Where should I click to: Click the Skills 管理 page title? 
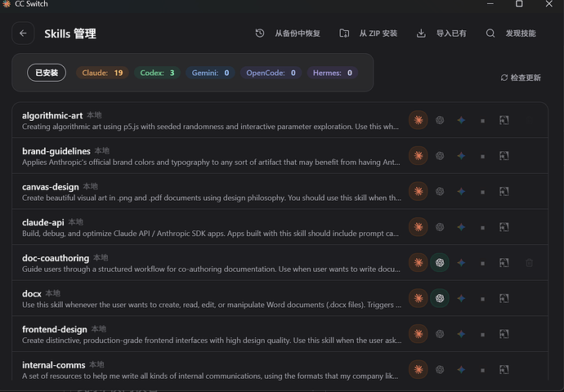coord(70,33)
